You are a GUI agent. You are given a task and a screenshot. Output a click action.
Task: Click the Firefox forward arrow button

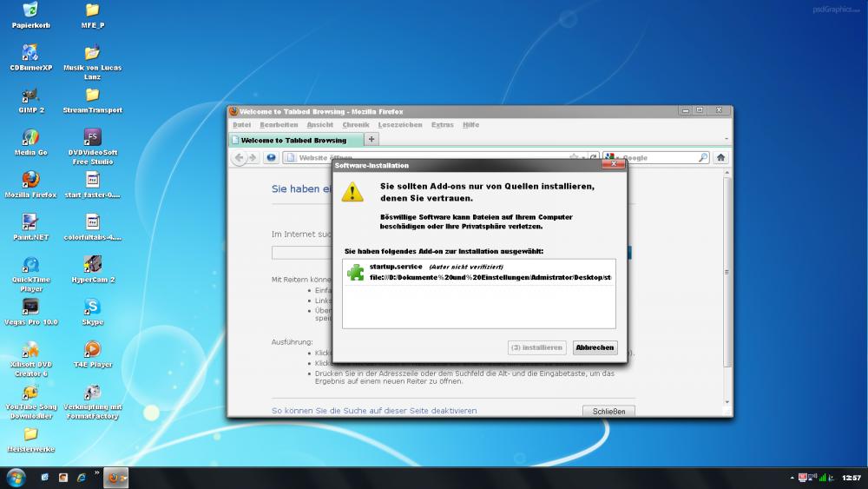(253, 158)
